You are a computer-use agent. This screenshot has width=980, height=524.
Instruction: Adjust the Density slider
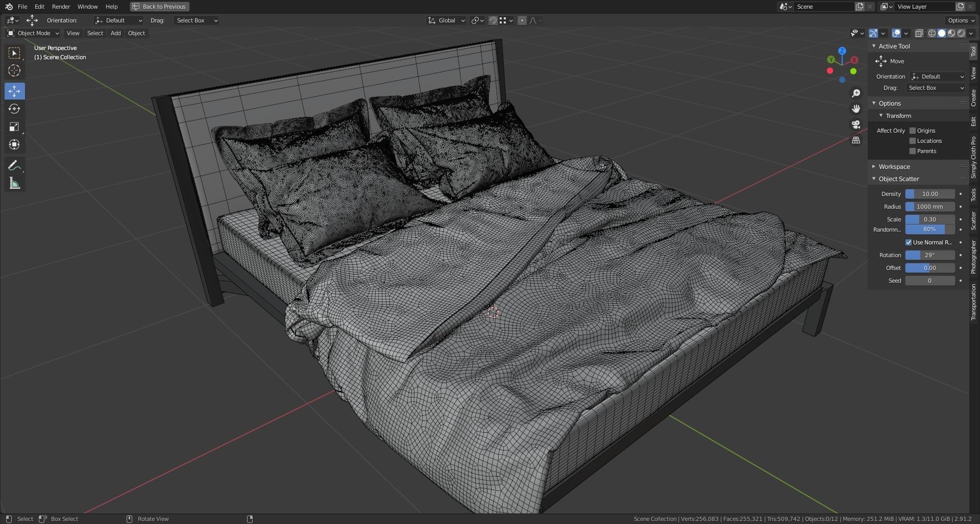tap(930, 194)
